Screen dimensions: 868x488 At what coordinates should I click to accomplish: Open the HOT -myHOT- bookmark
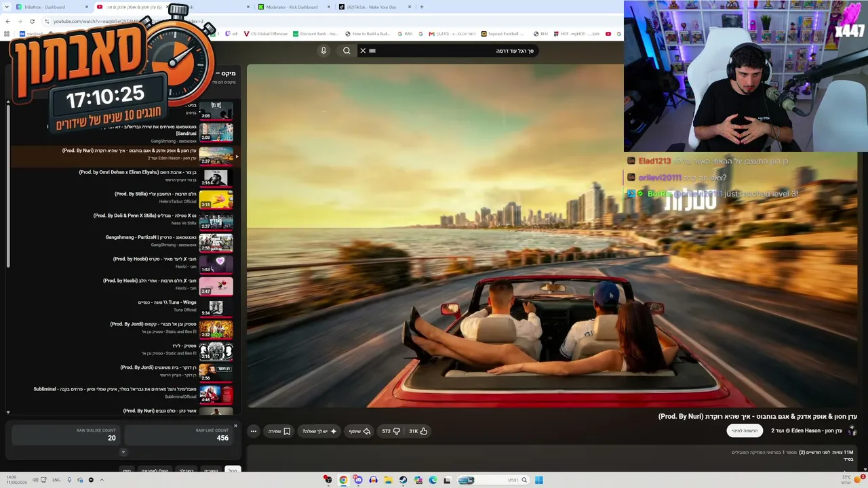576,34
